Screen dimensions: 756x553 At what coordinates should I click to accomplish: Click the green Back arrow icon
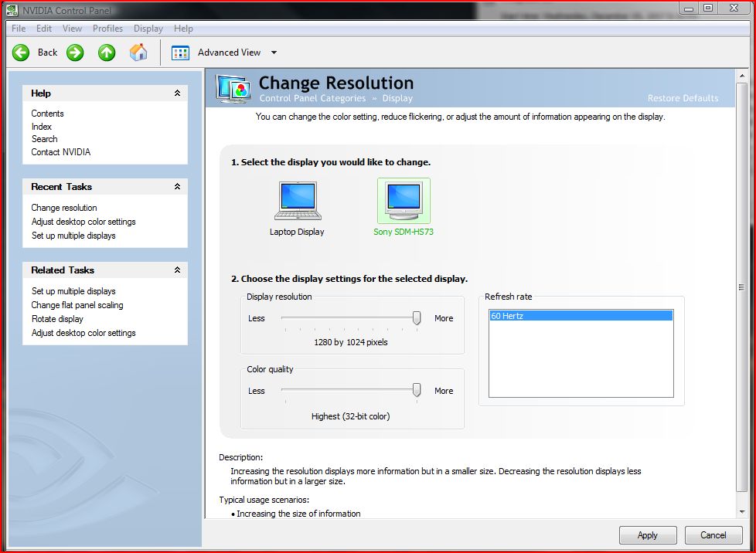coord(21,53)
